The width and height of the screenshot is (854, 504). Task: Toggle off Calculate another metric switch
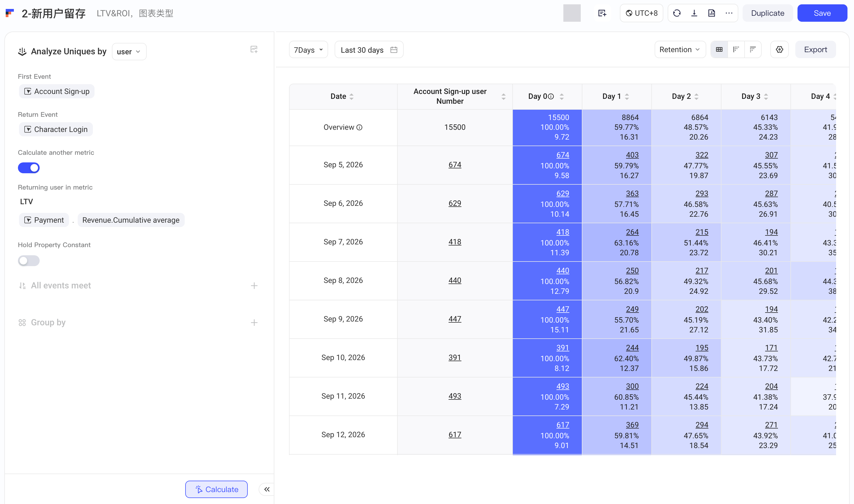tap(29, 168)
